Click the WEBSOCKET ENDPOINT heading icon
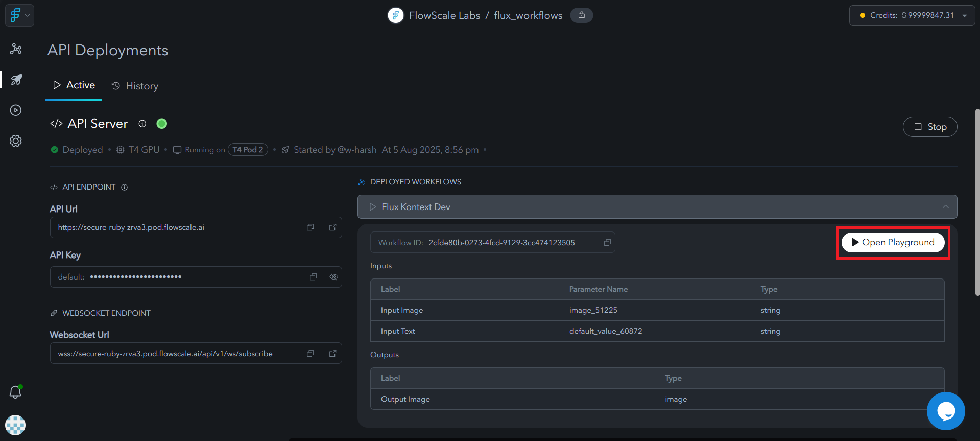 tap(54, 313)
